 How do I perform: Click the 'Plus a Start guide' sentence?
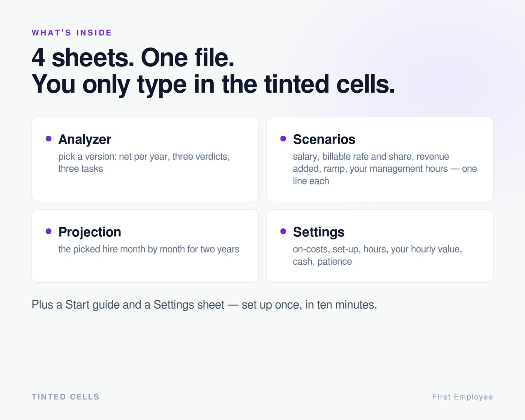pyautogui.click(x=204, y=305)
